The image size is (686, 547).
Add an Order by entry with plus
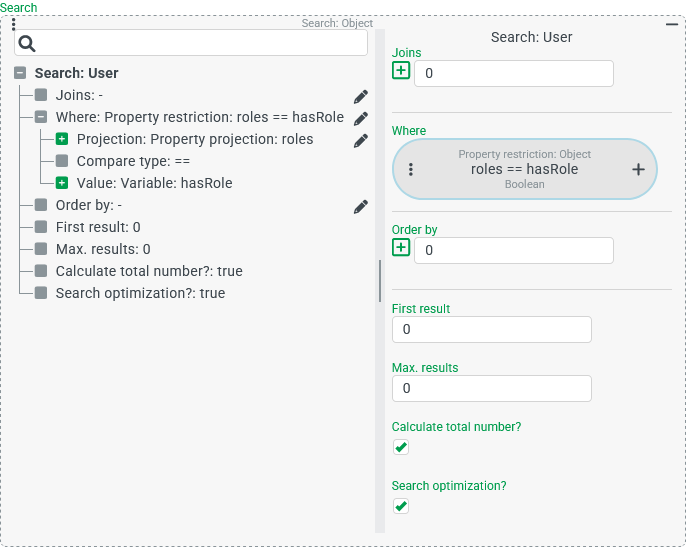pyautogui.click(x=401, y=247)
